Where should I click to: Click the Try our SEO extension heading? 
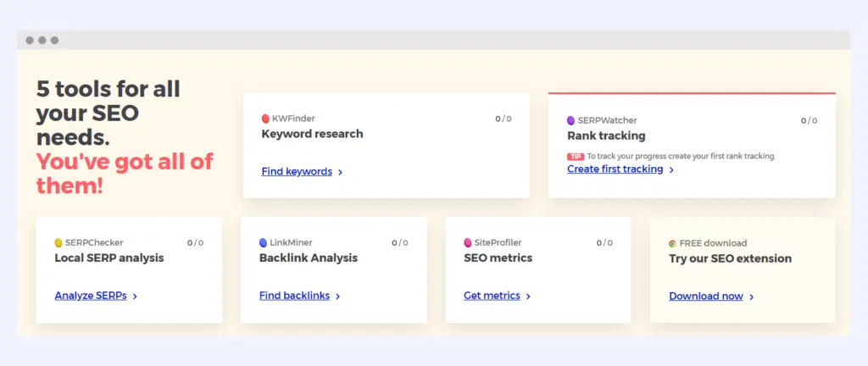point(730,258)
